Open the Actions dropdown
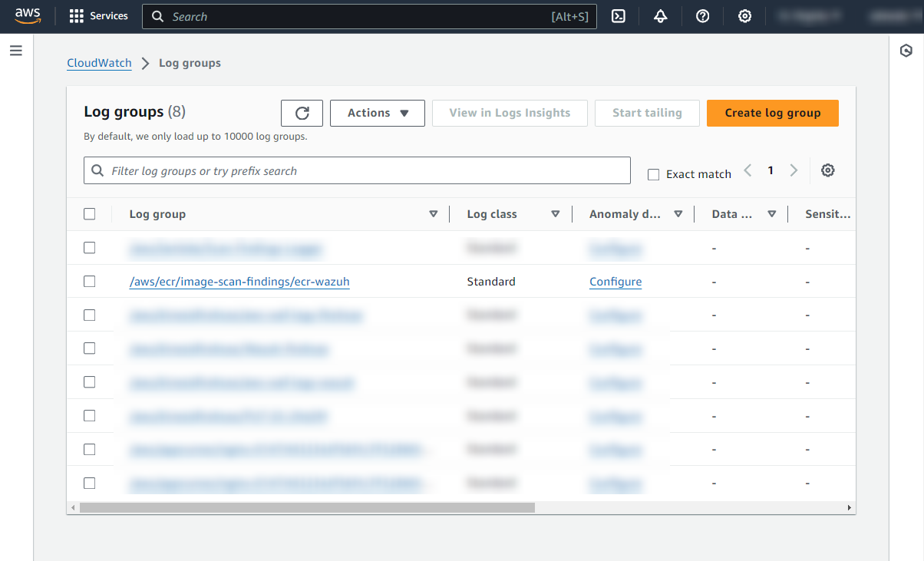Image resolution: width=924 pixels, height=561 pixels. pyautogui.click(x=378, y=113)
